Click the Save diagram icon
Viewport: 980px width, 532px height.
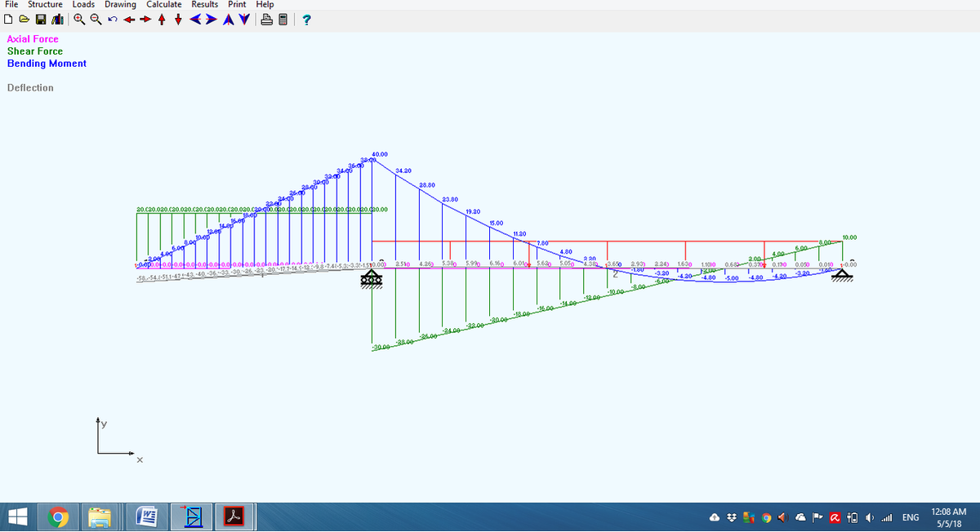(x=39, y=20)
